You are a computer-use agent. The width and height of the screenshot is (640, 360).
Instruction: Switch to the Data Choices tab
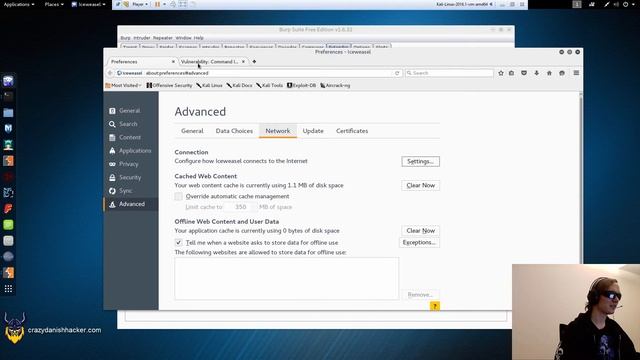pyautogui.click(x=234, y=131)
